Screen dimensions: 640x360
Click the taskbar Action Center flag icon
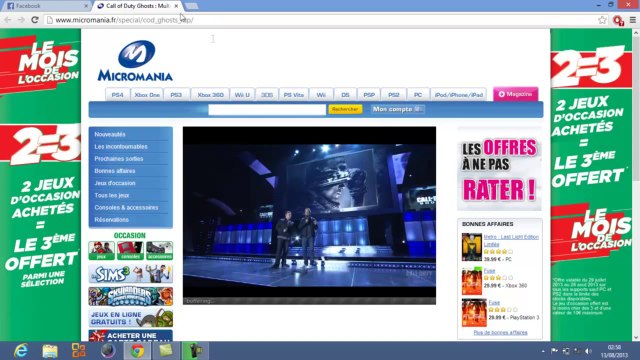(x=554, y=351)
